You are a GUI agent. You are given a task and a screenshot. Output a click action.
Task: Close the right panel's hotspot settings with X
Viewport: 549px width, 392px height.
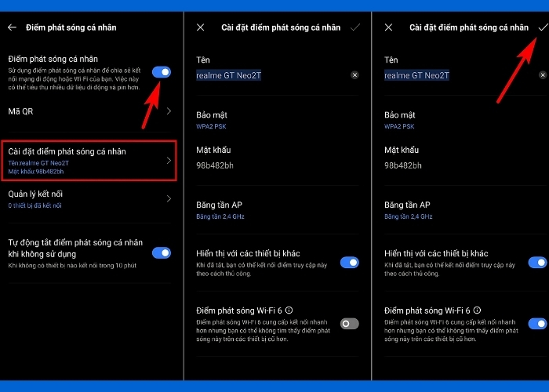pyautogui.click(x=387, y=27)
